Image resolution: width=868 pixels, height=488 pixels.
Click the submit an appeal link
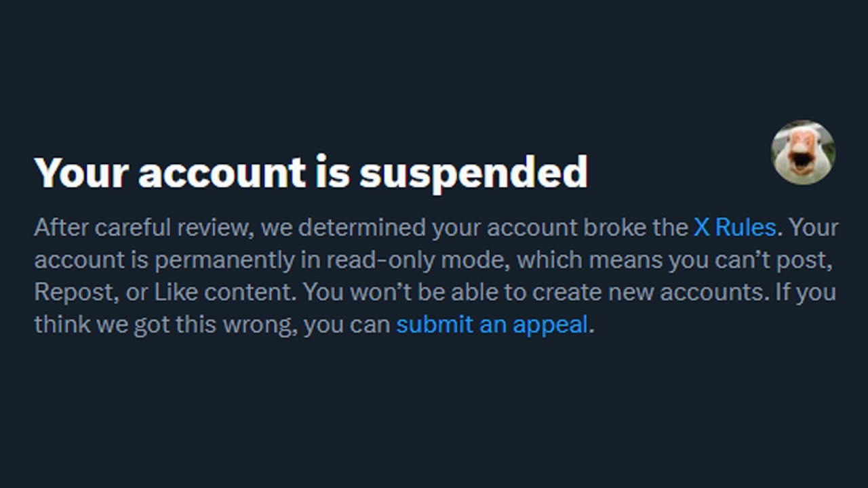[x=492, y=325]
